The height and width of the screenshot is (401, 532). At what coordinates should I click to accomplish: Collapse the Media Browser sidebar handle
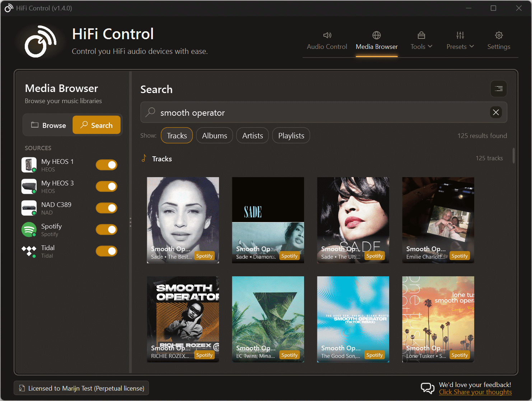(130, 222)
